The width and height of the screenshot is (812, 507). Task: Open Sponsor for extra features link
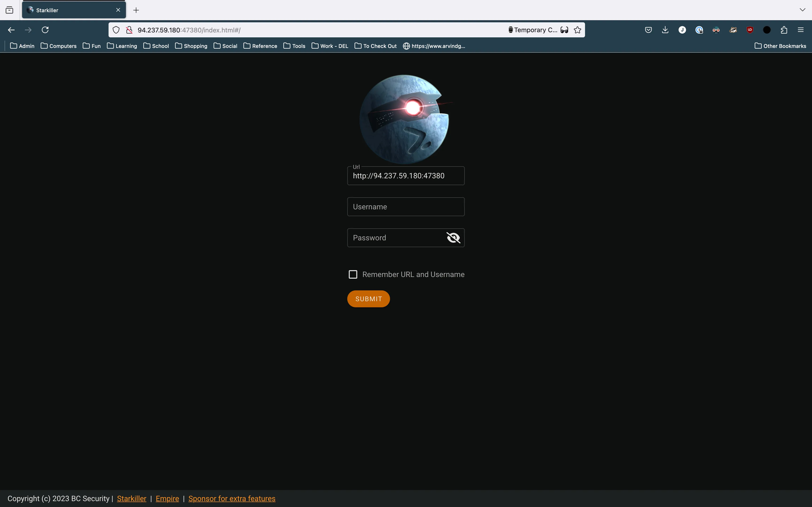232,498
